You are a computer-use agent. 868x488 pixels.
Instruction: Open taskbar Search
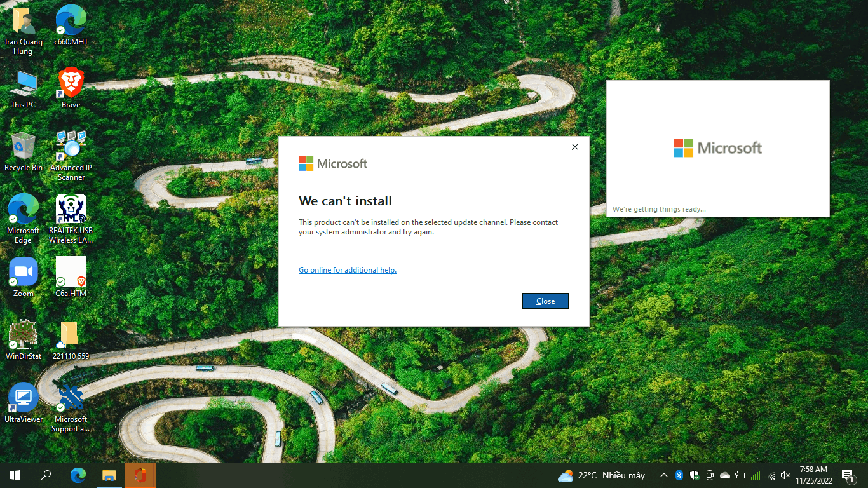[x=46, y=475]
